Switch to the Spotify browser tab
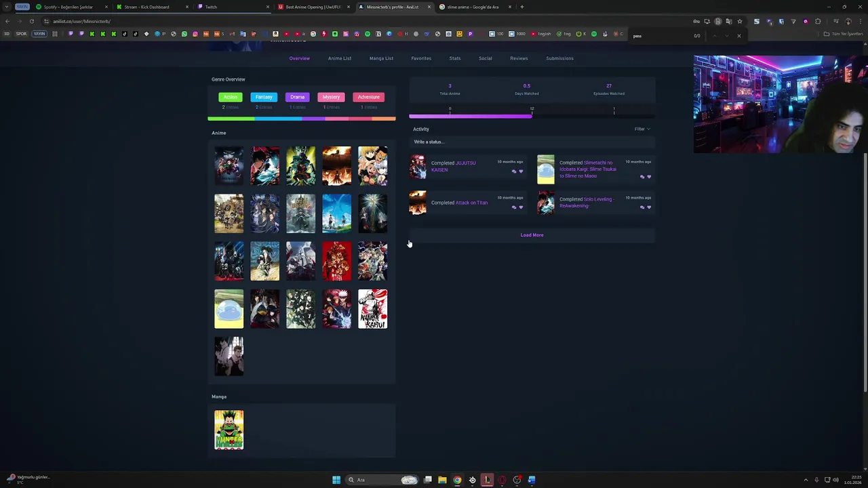 [x=71, y=7]
